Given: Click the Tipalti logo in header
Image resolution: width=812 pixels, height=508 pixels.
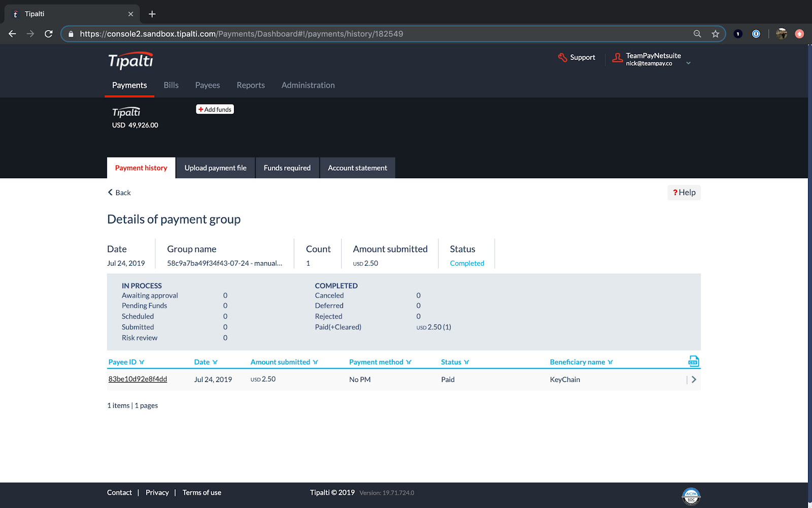Looking at the screenshot, I should tap(131, 60).
